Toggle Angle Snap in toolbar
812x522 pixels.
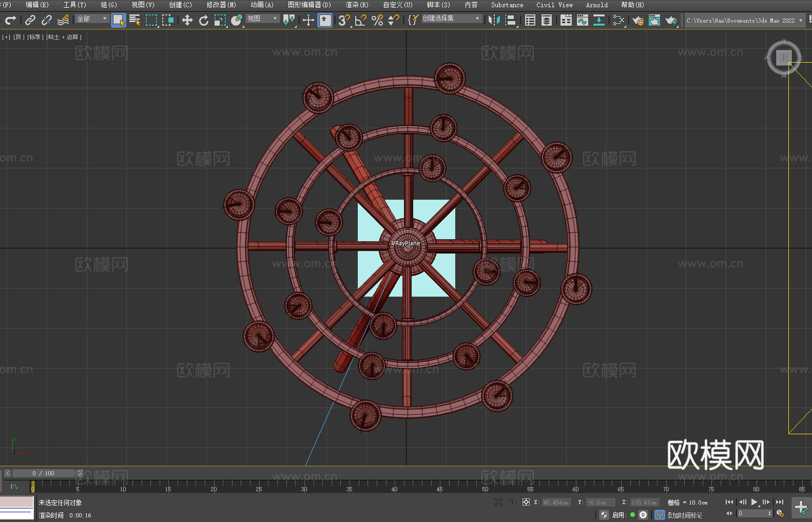pos(360,20)
